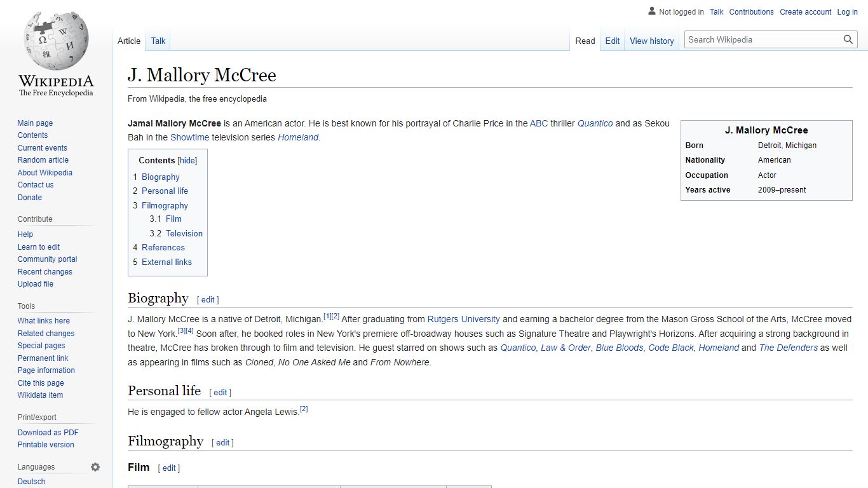Viewport: 868px width, 488px height.
Task: Open the View history tab
Action: tap(652, 41)
